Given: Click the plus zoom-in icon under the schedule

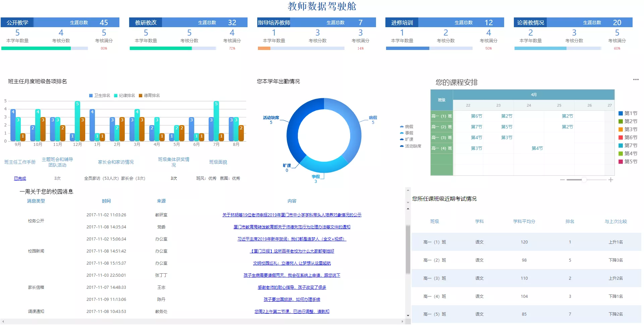Looking at the screenshot, I should 611,180.
